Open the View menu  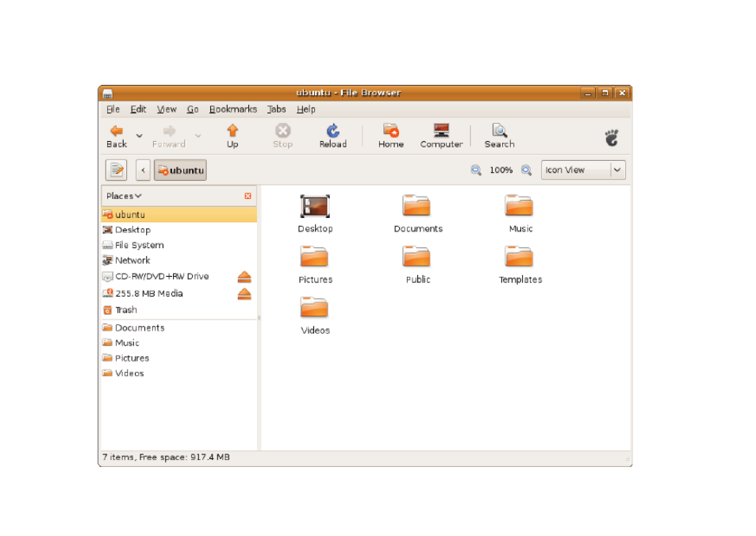click(x=167, y=109)
